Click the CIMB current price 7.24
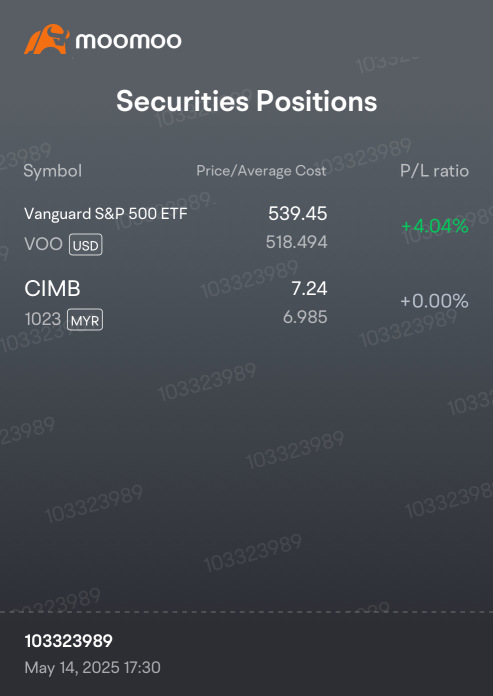Image resolution: width=493 pixels, height=696 pixels. pos(309,289)
